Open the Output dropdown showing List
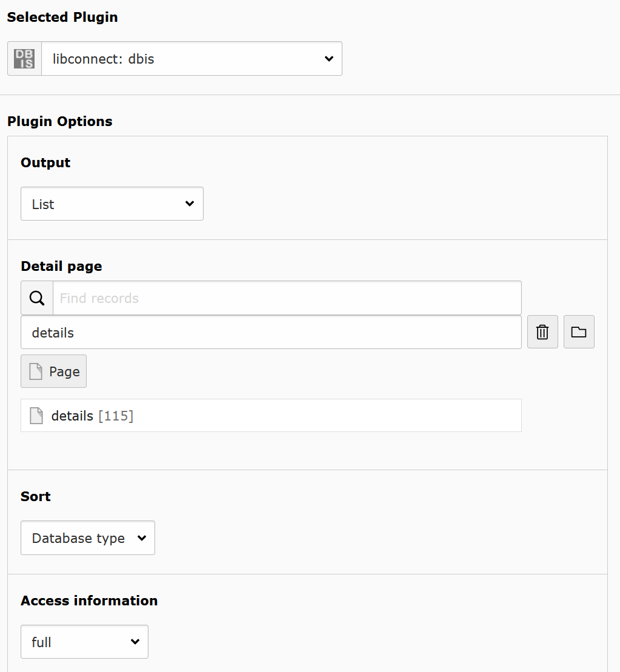The width and height of the screenshot is (620, 672). [112, 204]
